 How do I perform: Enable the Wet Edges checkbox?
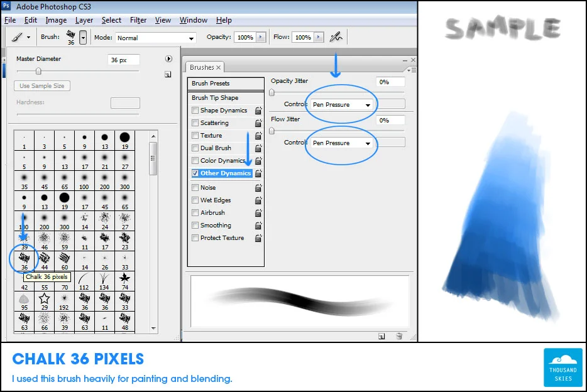tap(195, 200)
